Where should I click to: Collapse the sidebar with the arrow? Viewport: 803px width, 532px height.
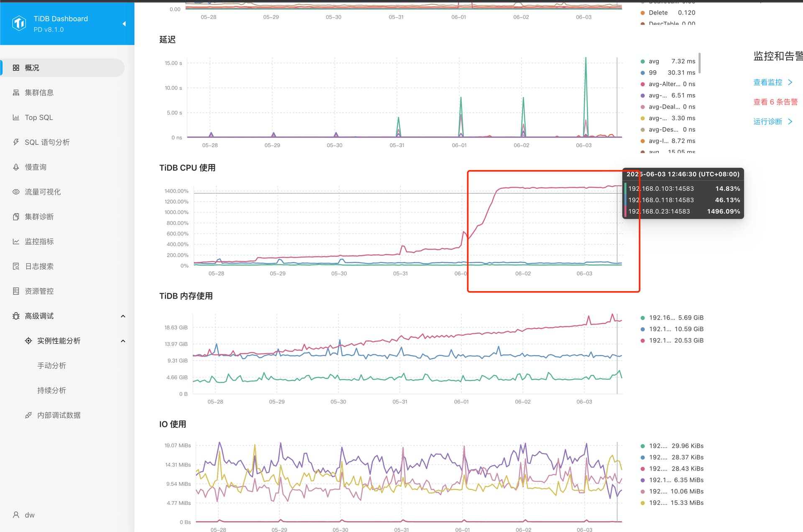point(124,24)
